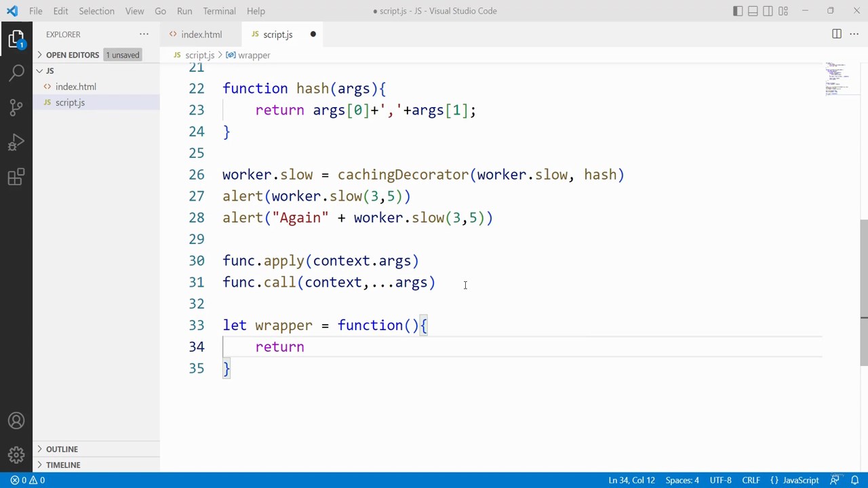Select the script.js editor tab

point(282,35)
